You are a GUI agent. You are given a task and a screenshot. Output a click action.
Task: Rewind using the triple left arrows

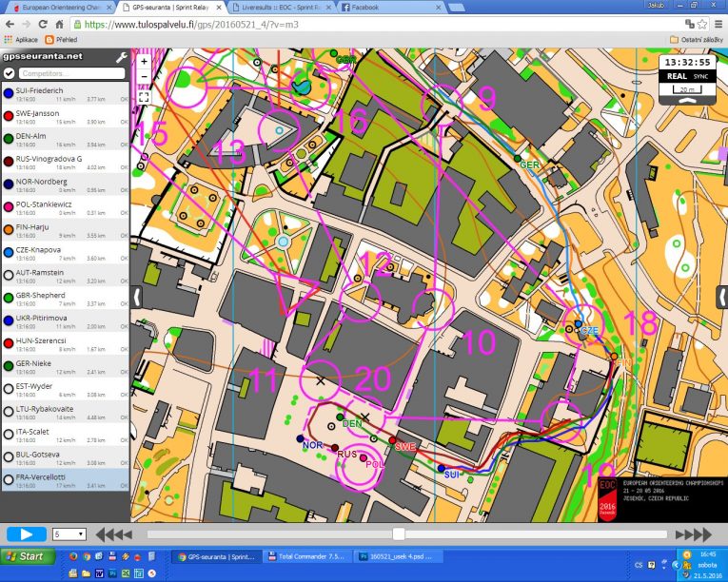[114, 534]
